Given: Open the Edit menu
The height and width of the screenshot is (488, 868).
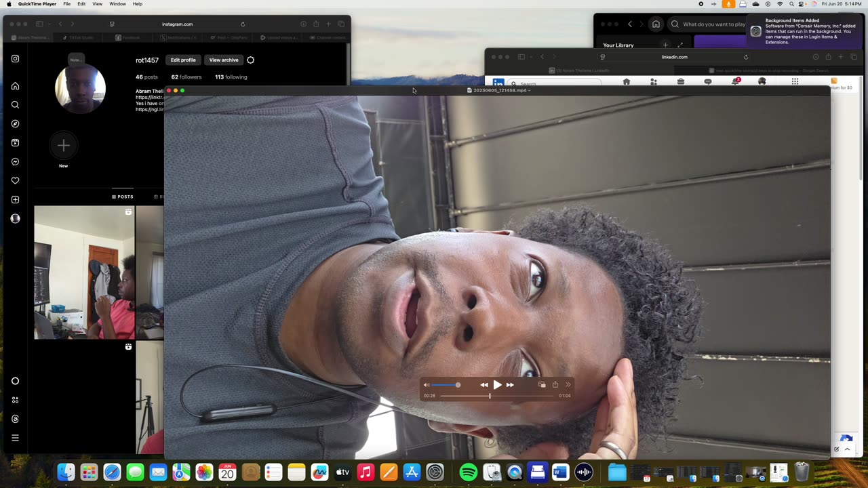Looking at the screenshot, I should click(81, 4).
